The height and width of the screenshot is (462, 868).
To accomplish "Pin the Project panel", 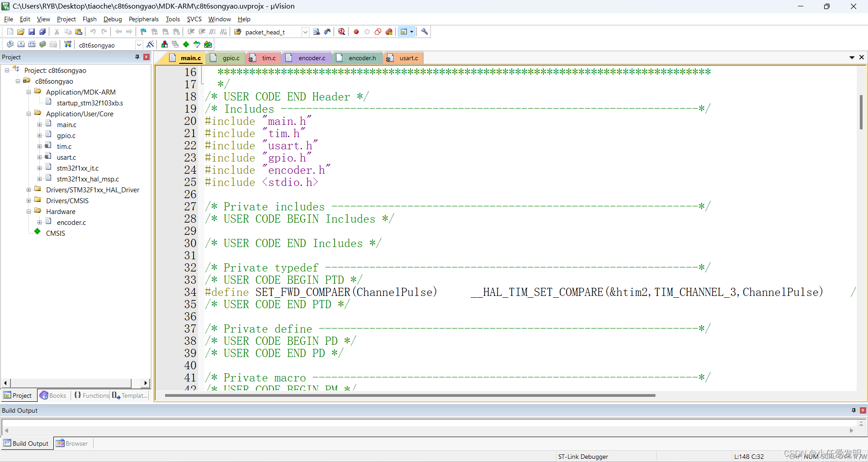I will (x=136, y=57).
